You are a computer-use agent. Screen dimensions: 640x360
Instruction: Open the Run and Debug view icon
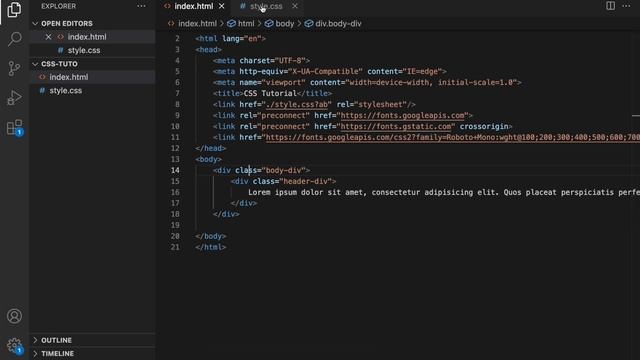[14, 98]
